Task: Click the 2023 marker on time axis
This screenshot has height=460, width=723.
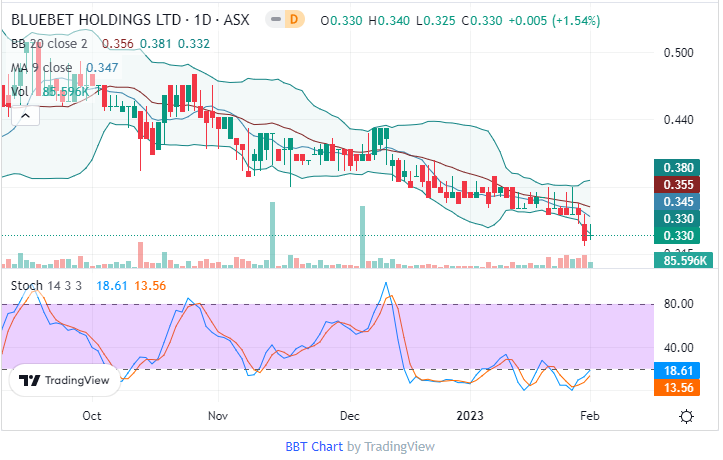Action: (x=470, y=415)
